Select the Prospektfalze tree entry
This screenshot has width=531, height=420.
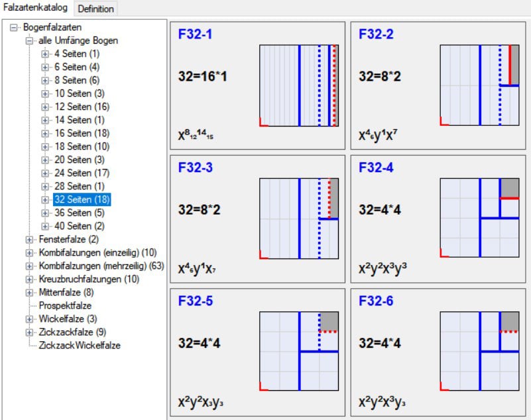tap(65, 305)
